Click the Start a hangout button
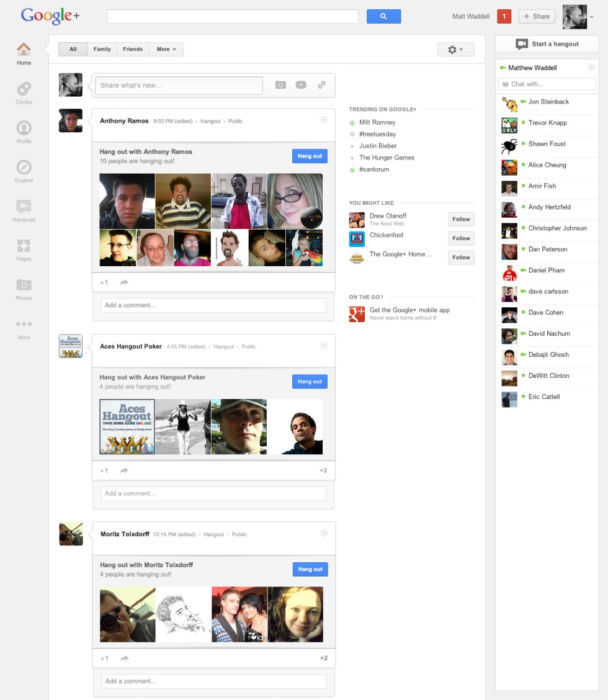The height and width of the screenshot is (700, 608). click(x=547, y=44)
